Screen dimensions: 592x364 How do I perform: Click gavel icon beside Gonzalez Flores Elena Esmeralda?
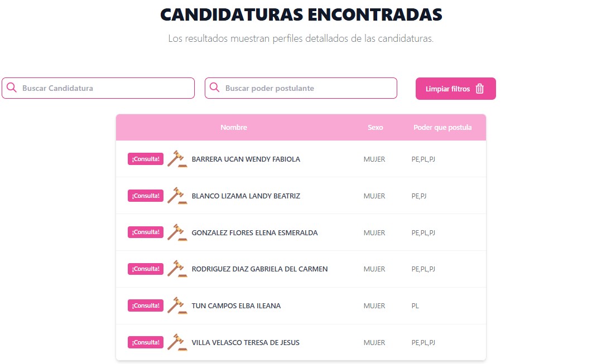tap(177, 232)
